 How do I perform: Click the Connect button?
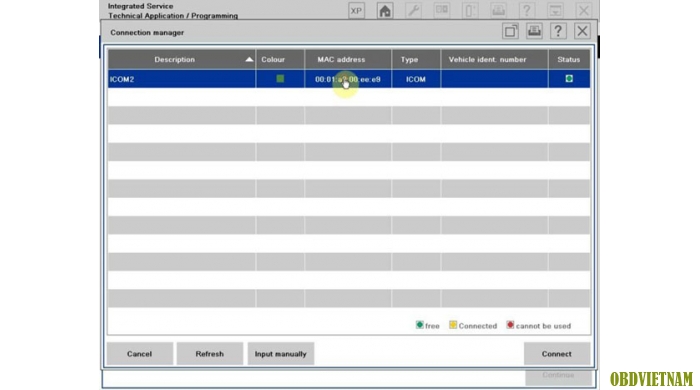[x=557, y=354]
